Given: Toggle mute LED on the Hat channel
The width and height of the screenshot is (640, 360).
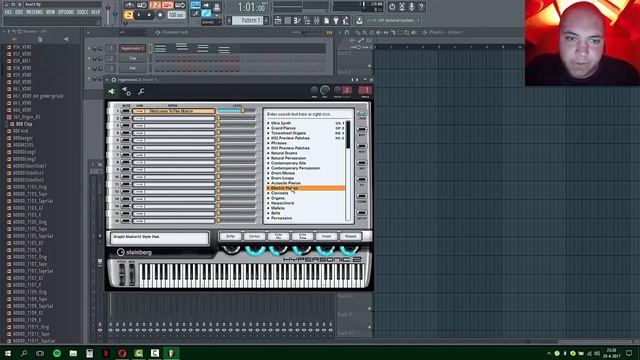Looking at the screenshot, I should pos(89,68).
